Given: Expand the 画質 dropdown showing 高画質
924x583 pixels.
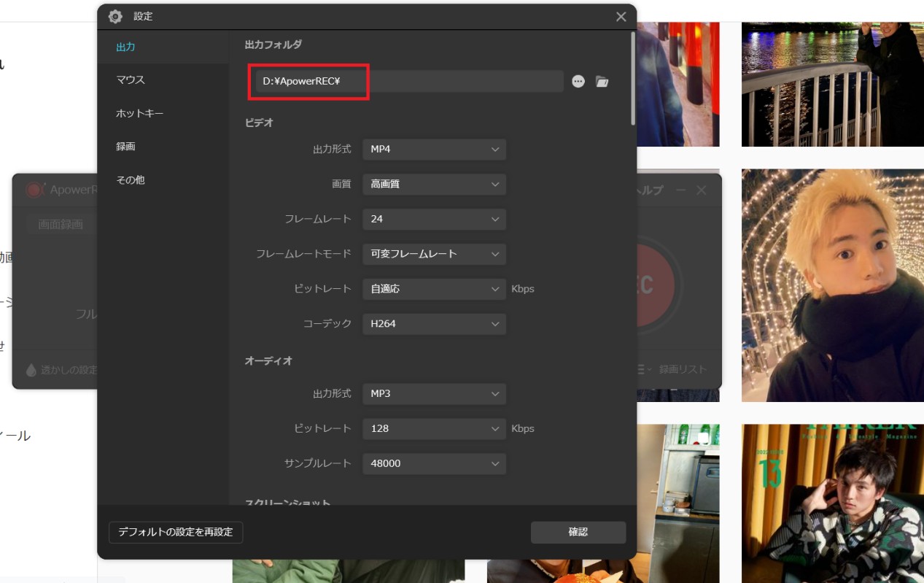Looking at the screenshot, I should click(x=434, y=185).
